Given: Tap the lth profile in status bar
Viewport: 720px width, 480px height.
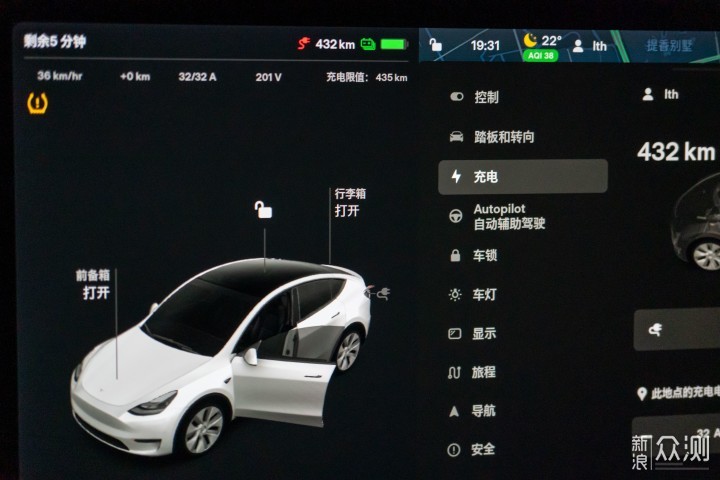Looking at the screenshot, I should (591, 46).
